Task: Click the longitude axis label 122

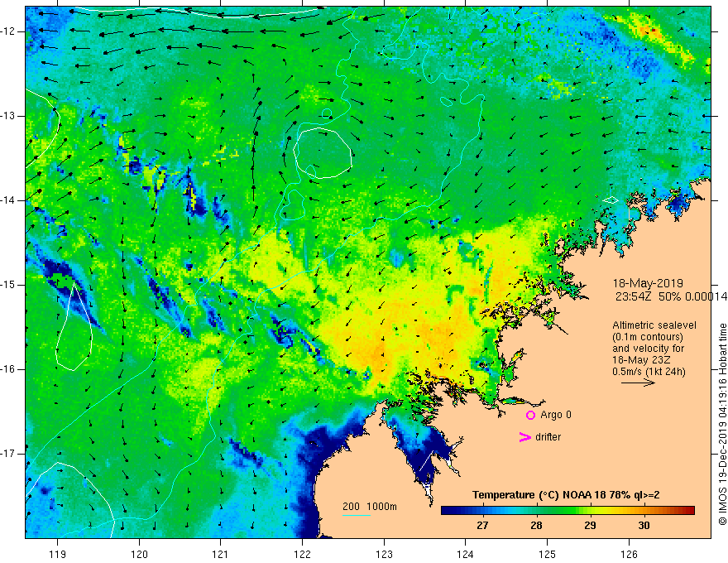Action: tap(302, 554)
